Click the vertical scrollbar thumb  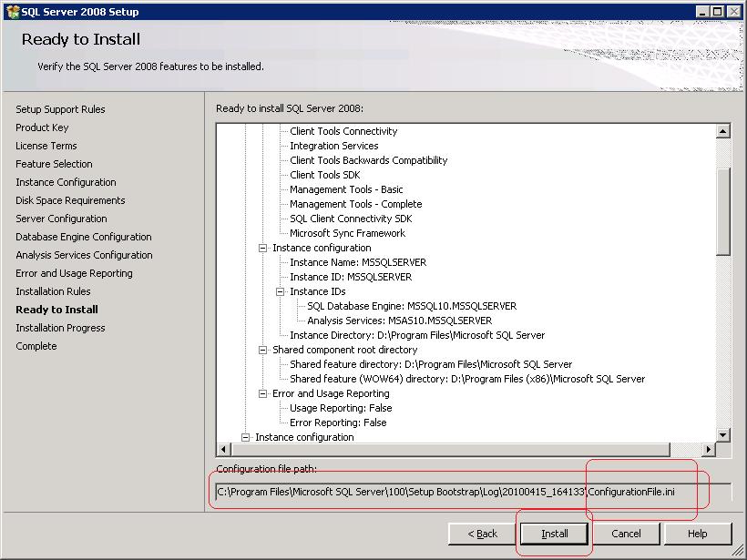tap(722, 211)
